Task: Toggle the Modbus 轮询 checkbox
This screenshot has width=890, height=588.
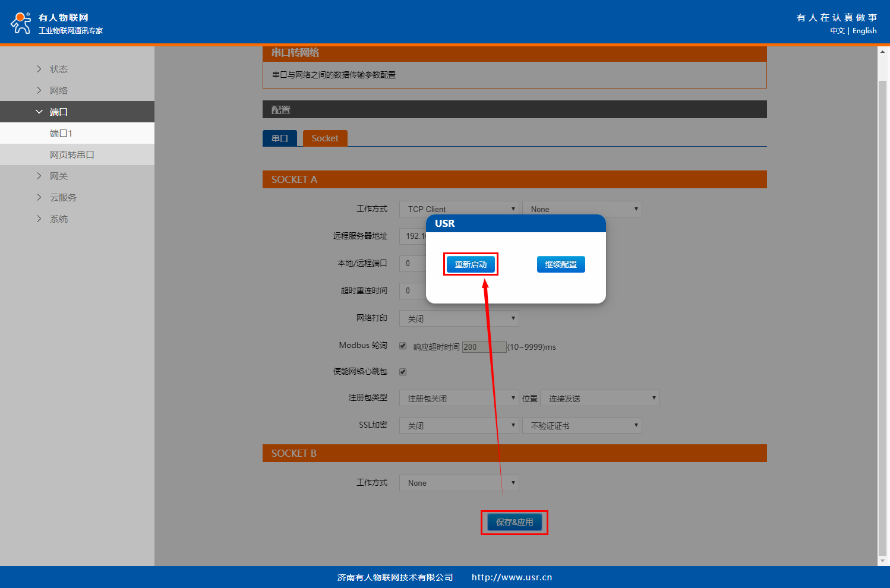Action: 403,346
